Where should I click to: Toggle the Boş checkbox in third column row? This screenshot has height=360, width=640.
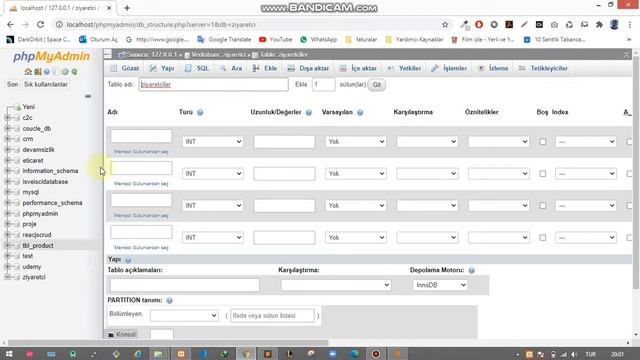click(x=542, y=206)
